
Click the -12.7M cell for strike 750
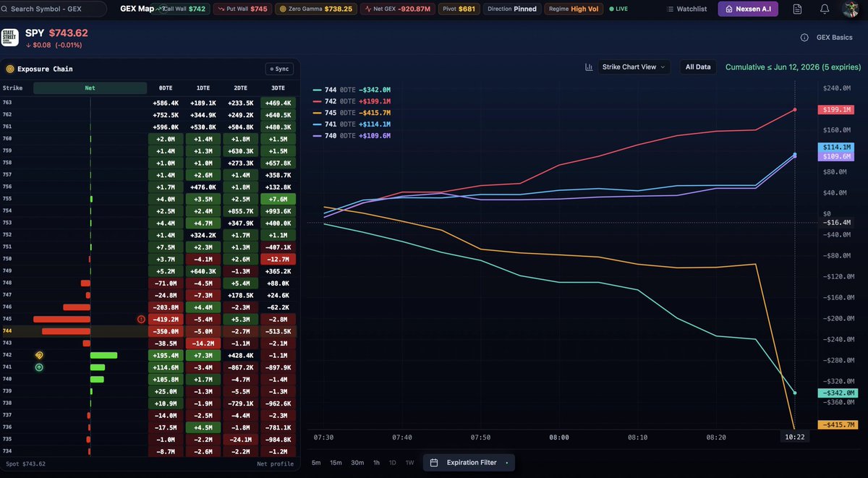click(x=278, y=259)
